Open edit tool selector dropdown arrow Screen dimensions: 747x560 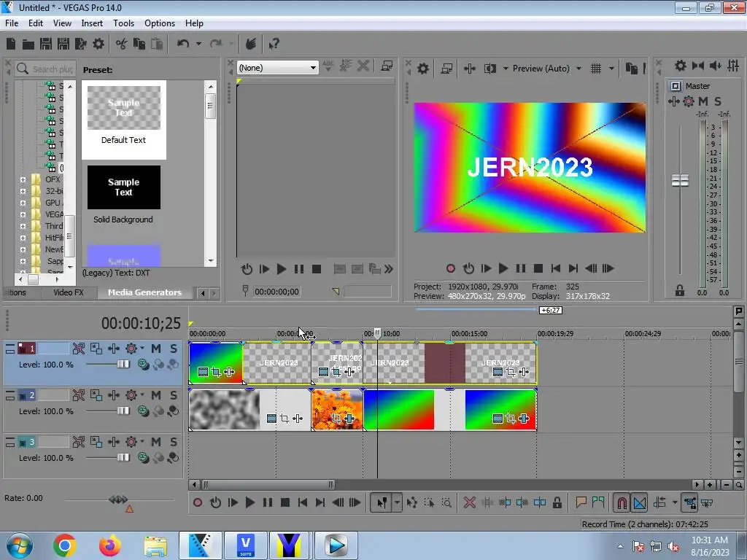click(x=397, y=503)
